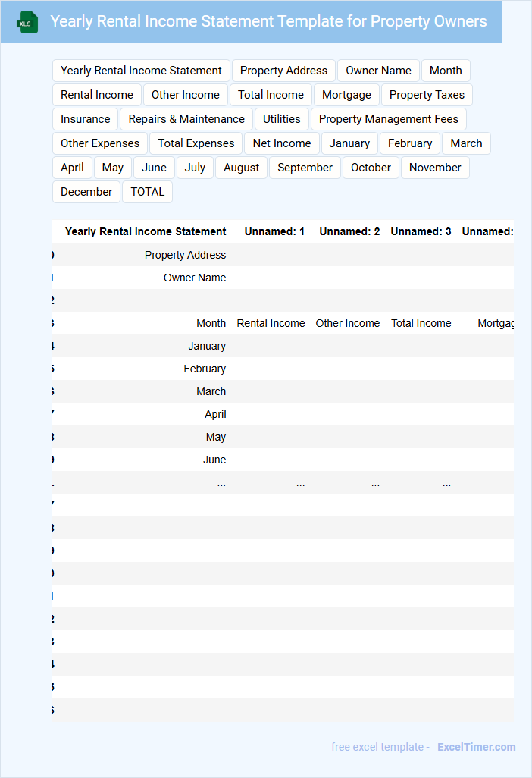The width and height of the screenshot is (532, 778).
Task: Click the green XLS file icon
Action: (x=27, y=22)
